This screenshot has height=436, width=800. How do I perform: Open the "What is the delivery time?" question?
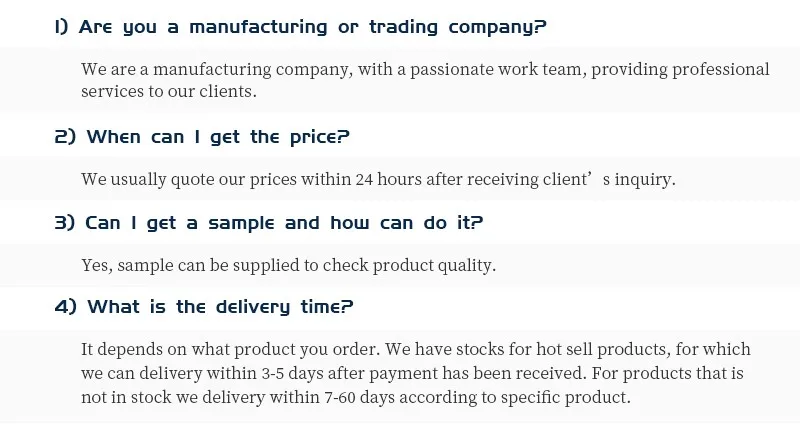220,307
